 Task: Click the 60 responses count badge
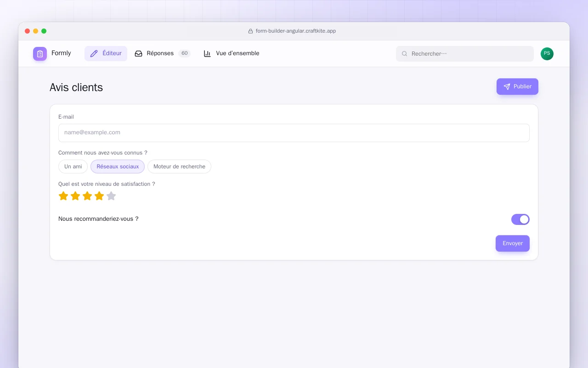(x=184, y=53)
